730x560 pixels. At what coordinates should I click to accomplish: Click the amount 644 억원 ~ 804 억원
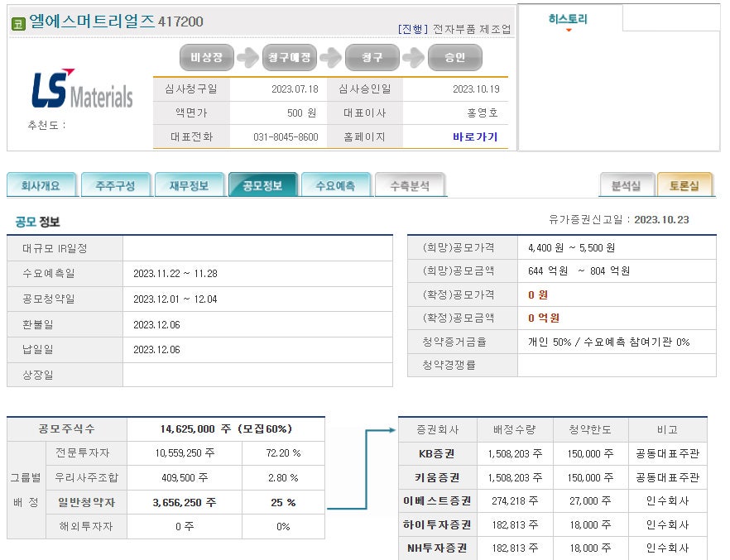(x=579, y=270)
